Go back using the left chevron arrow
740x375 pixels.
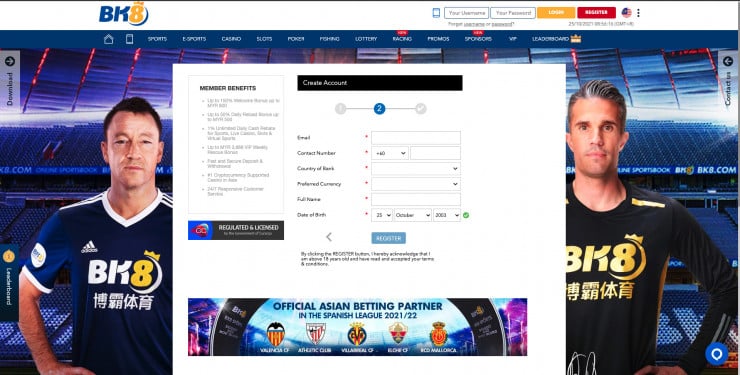[x=329, y=237]
